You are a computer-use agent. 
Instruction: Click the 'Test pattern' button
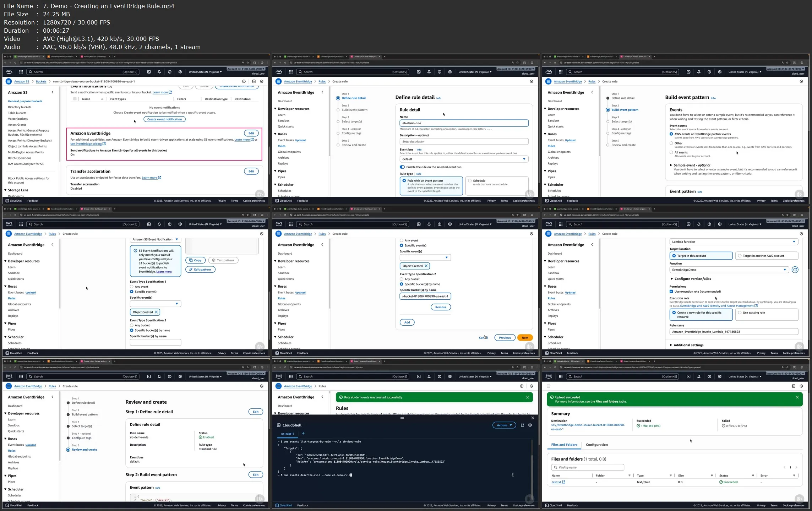click(223, 260)
